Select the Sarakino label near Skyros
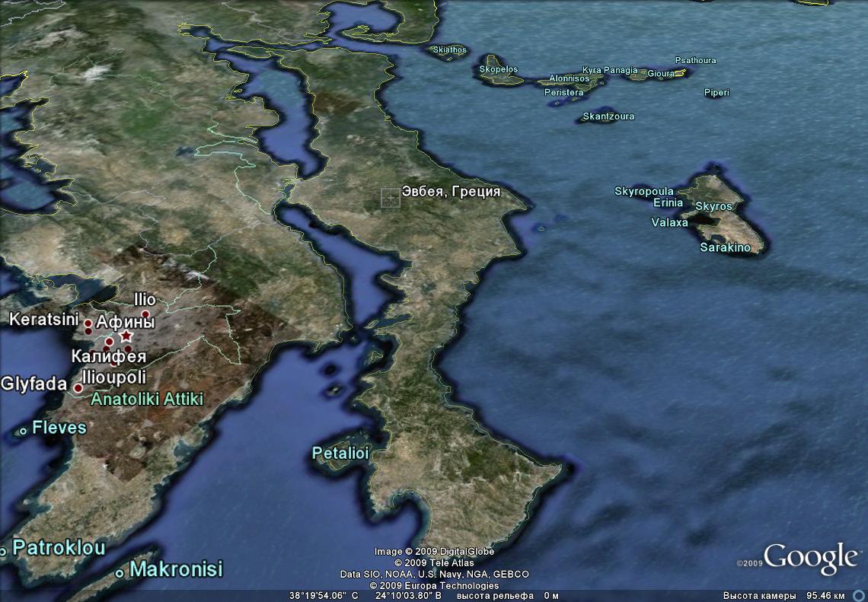Image resolution: width=868 pixels, height=602 pixels. click(725, 247)
